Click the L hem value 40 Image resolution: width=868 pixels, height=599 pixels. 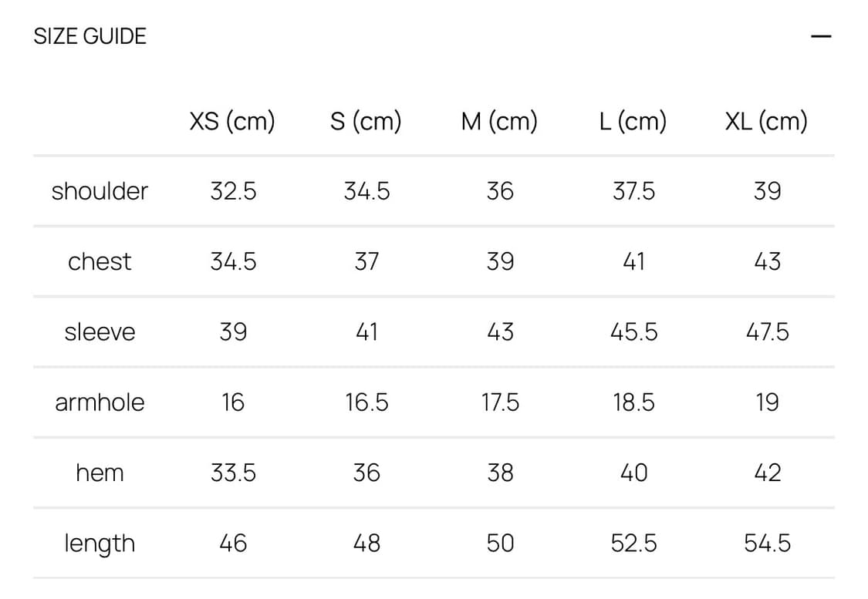(633, 473)
